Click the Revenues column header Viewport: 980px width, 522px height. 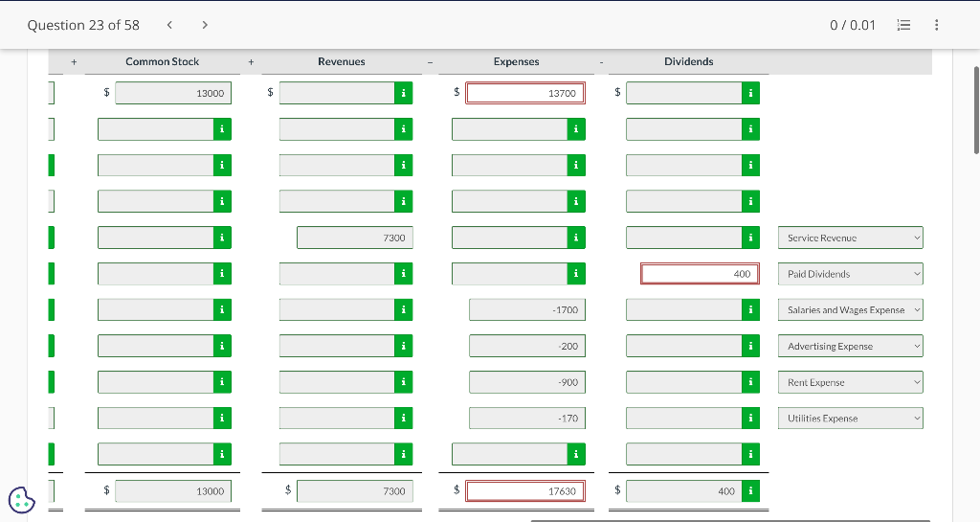(x=342, y=61)
